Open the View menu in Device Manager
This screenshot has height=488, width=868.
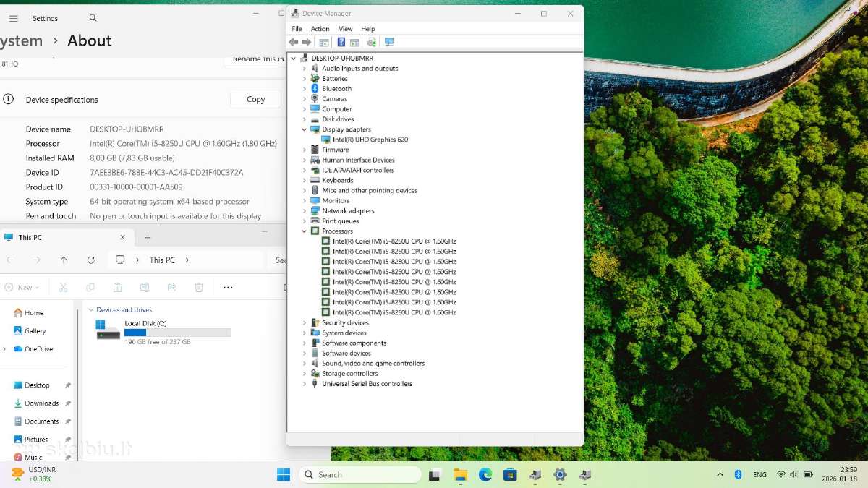point(346,29)
